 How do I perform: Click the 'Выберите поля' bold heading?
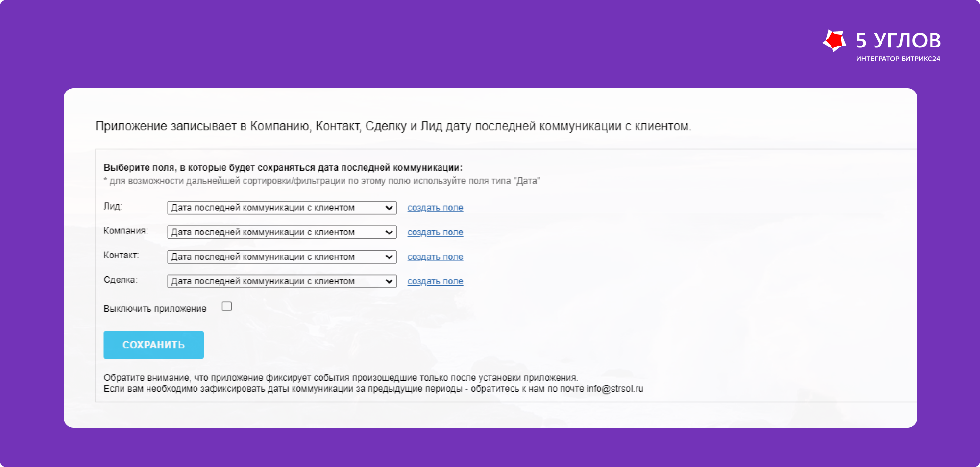tap(283, 167)
